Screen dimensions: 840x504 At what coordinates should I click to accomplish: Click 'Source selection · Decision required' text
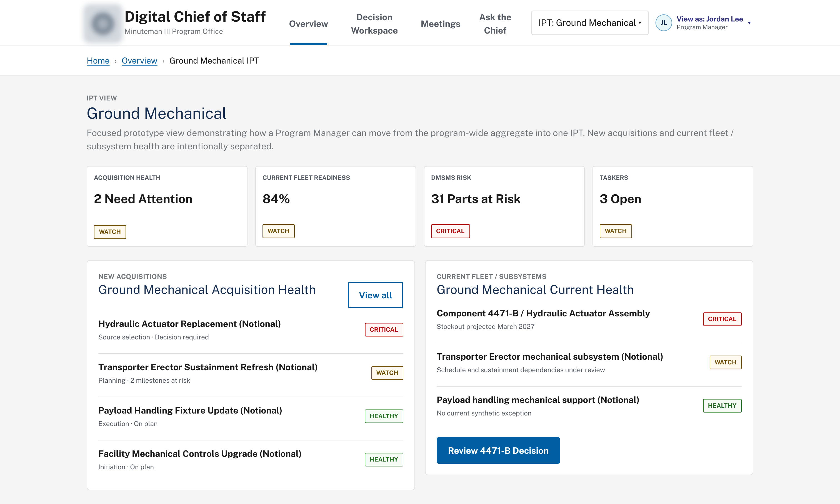coord(153,337)
